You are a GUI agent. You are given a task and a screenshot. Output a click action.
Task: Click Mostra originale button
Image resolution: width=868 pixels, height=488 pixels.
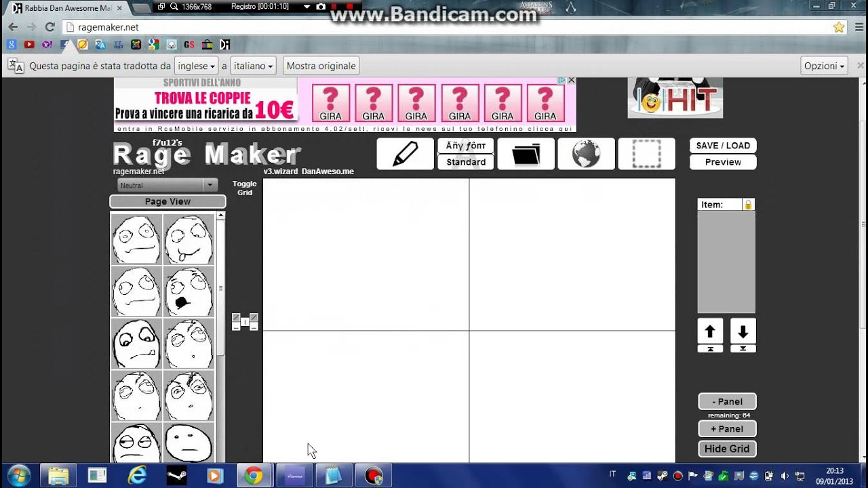point(321,66)
